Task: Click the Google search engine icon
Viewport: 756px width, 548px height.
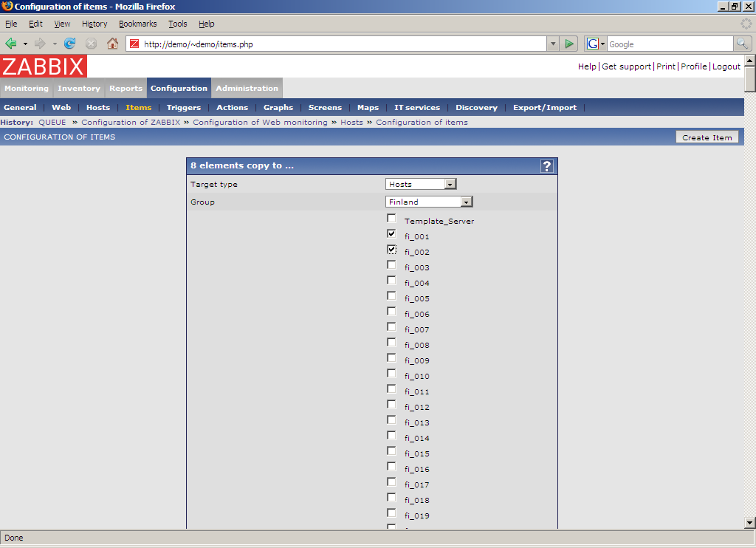Action: click(x=593, y=44)
